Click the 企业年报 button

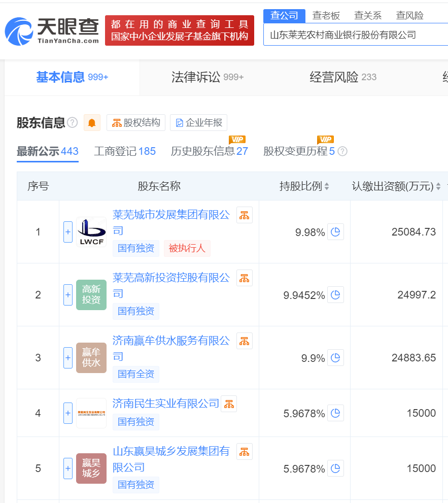click(x=198, y=122)
